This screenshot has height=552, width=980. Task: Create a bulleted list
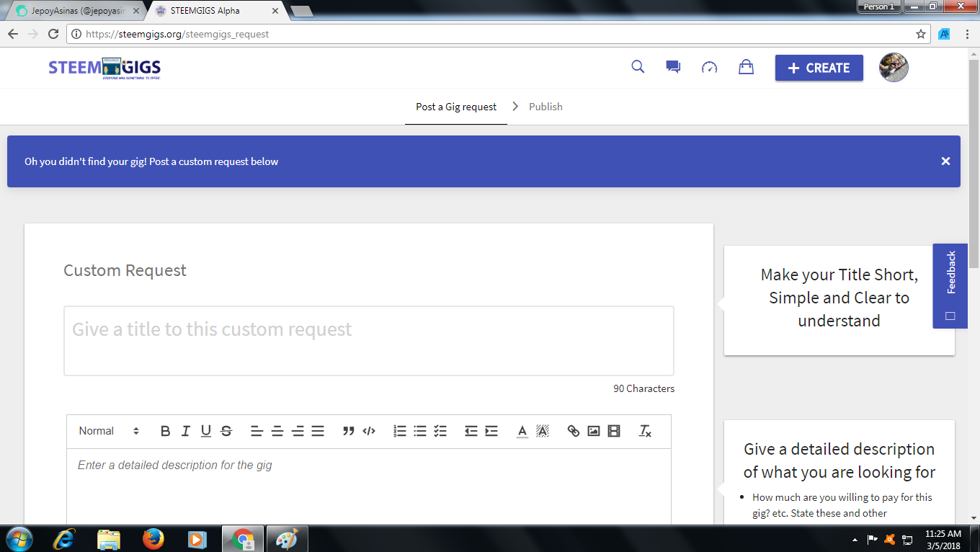[x=420, y=431]
